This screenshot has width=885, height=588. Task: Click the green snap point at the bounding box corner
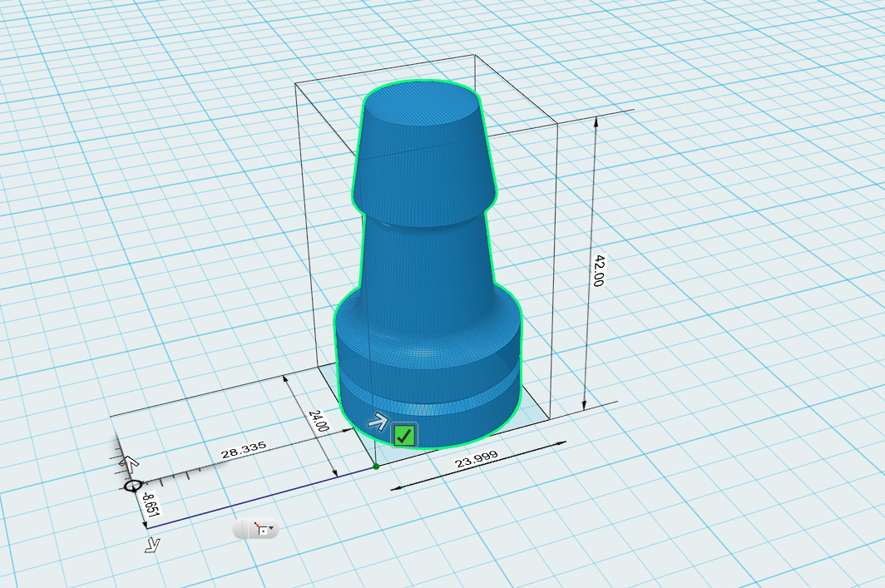(x=377, y=467)
